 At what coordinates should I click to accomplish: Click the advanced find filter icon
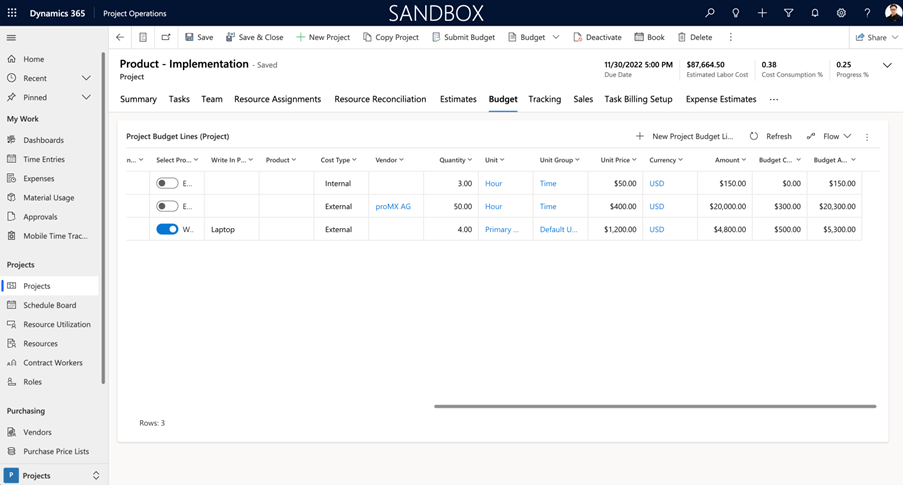pyautogui.click(x=788, y=13)
